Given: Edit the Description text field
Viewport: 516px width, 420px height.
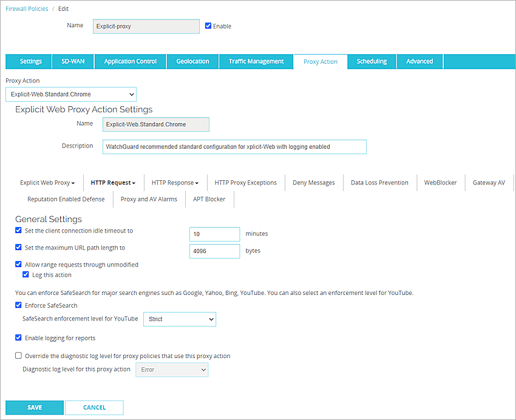Looking at the screenshot, I should [x=234, y=146].
